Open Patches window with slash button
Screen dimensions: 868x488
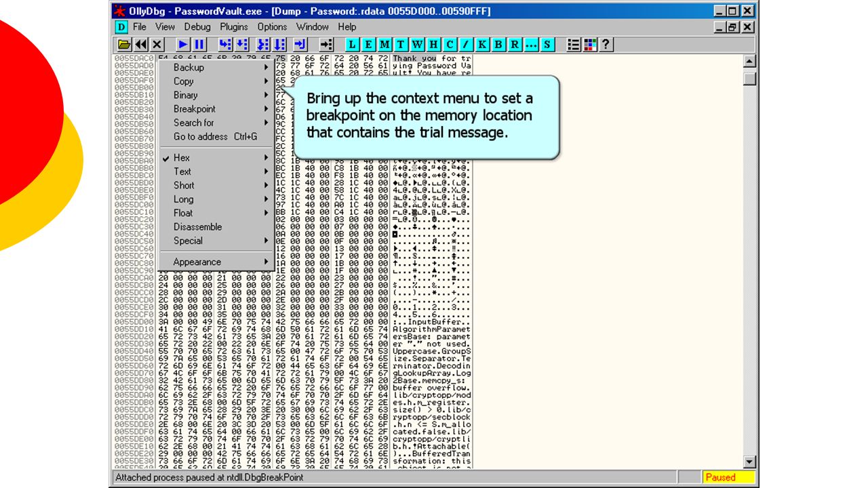466,45
